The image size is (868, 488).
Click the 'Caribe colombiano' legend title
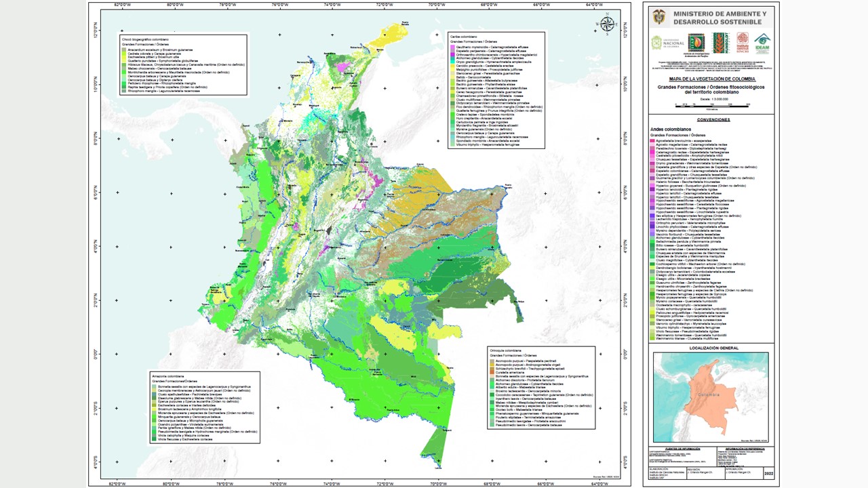[x=465, y=37]
